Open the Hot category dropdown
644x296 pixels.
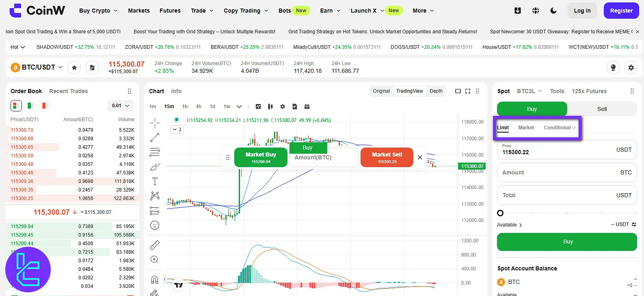coord(17,47)
